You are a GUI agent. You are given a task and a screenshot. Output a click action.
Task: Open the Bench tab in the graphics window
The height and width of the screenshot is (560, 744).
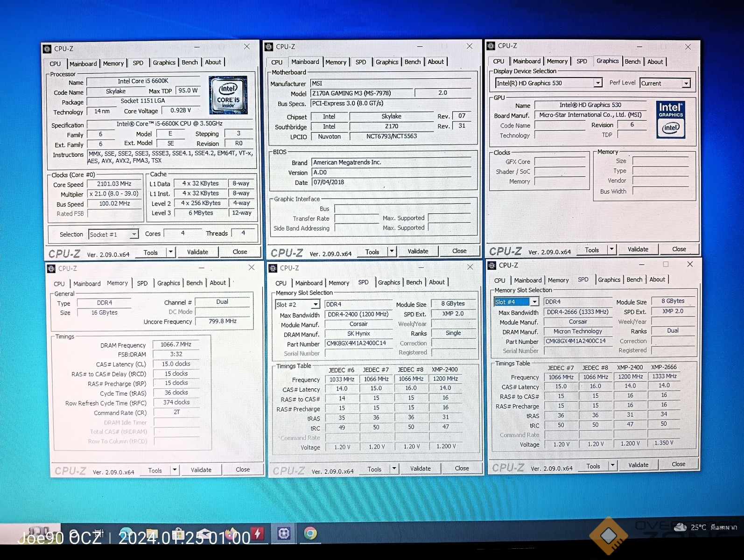click(632, 62)
